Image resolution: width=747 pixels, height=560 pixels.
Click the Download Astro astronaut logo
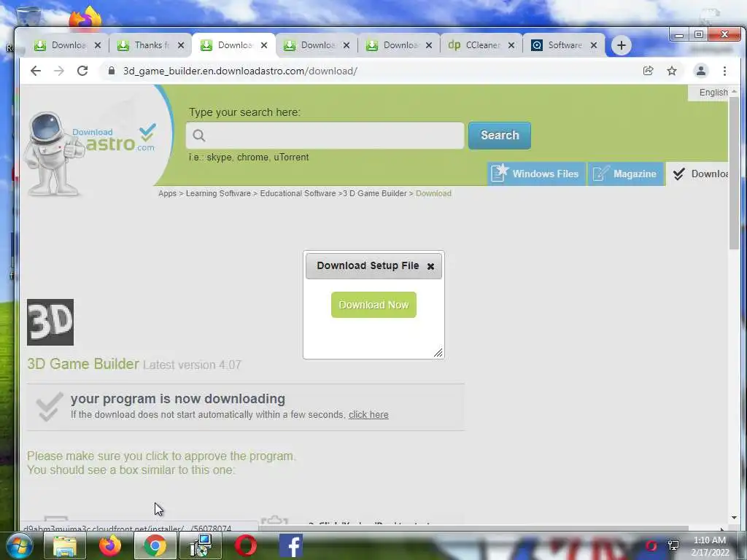tap(90, 152)
